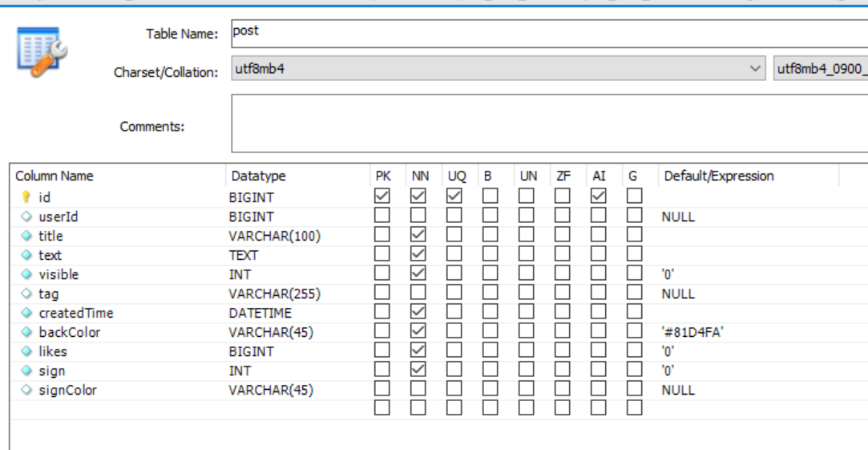This screenshot has height=450, width=868.
Task: Click the diamond icon beside title
Action: pos(26,236)
